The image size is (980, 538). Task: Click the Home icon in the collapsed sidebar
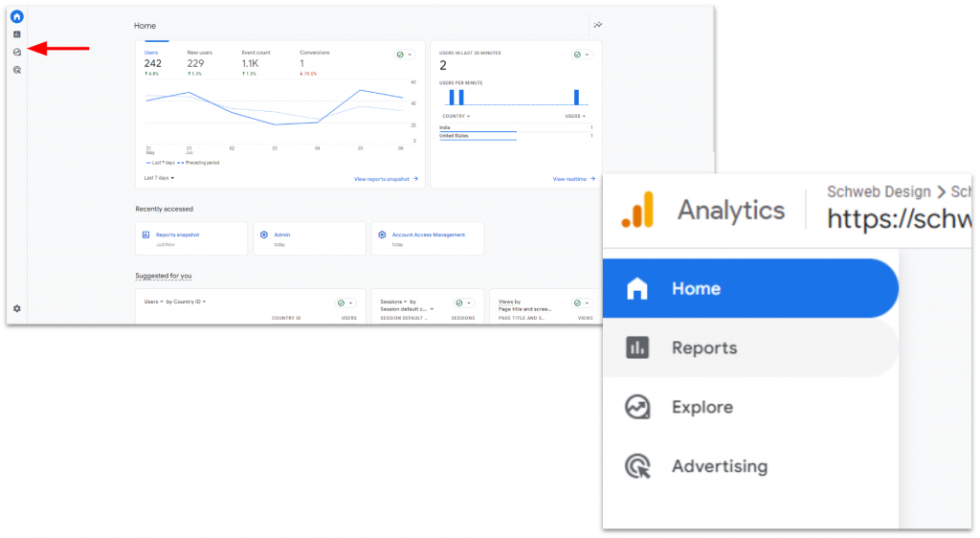(17, 17)
